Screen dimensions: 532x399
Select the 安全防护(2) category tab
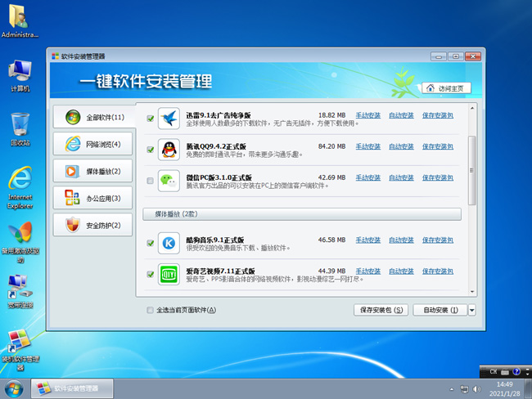pos(92,225)
